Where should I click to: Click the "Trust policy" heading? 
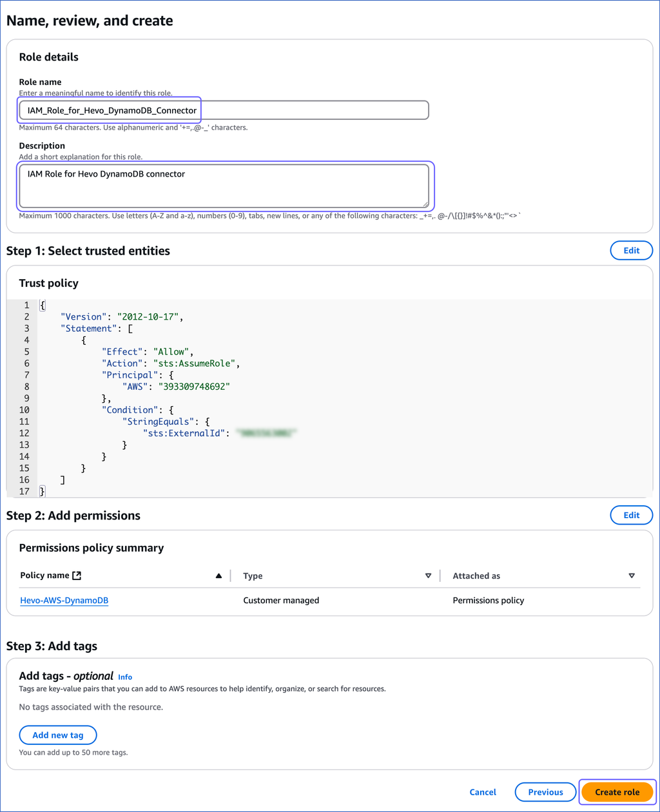pos(49,283)
